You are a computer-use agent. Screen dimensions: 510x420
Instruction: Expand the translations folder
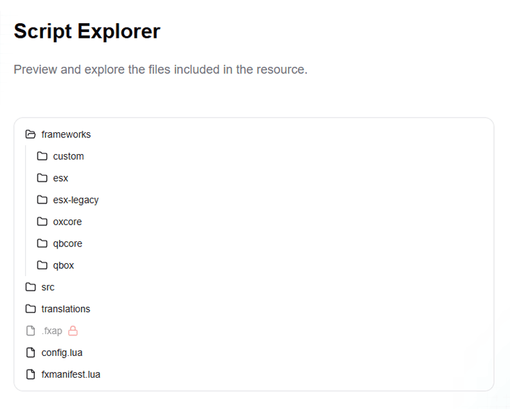[x=66, y=309]
